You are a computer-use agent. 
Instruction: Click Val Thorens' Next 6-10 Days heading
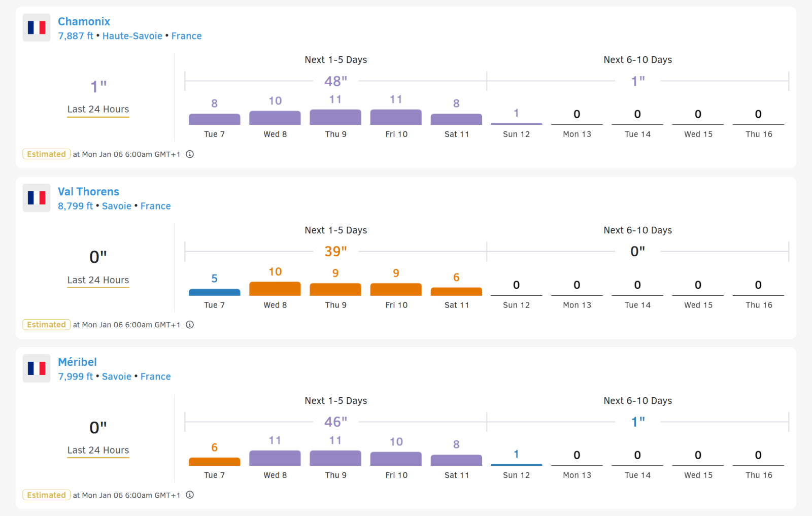point(638,230)
